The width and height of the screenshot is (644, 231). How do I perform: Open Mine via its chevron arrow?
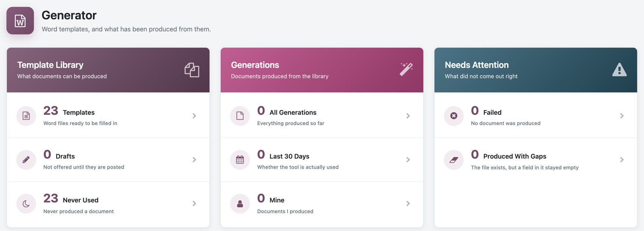pyautogui.click(x=408, y=204)
